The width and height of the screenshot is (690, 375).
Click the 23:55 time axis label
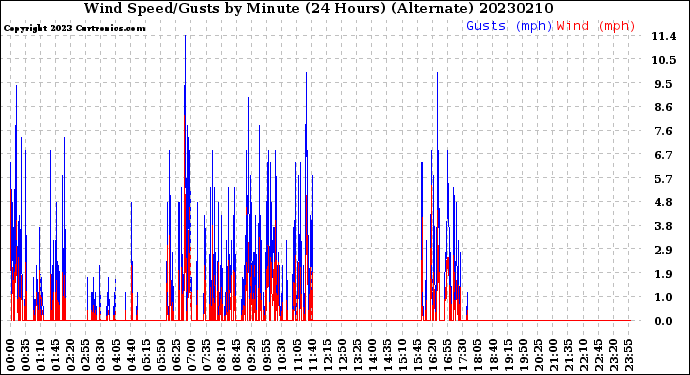tap(628, 355)
